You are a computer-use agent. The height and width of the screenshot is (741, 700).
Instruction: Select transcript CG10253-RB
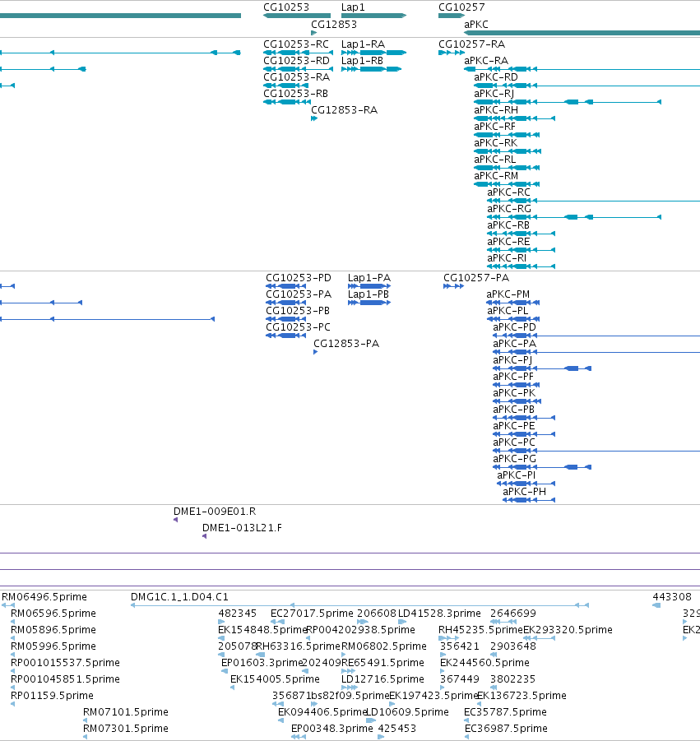click(295, 94)
